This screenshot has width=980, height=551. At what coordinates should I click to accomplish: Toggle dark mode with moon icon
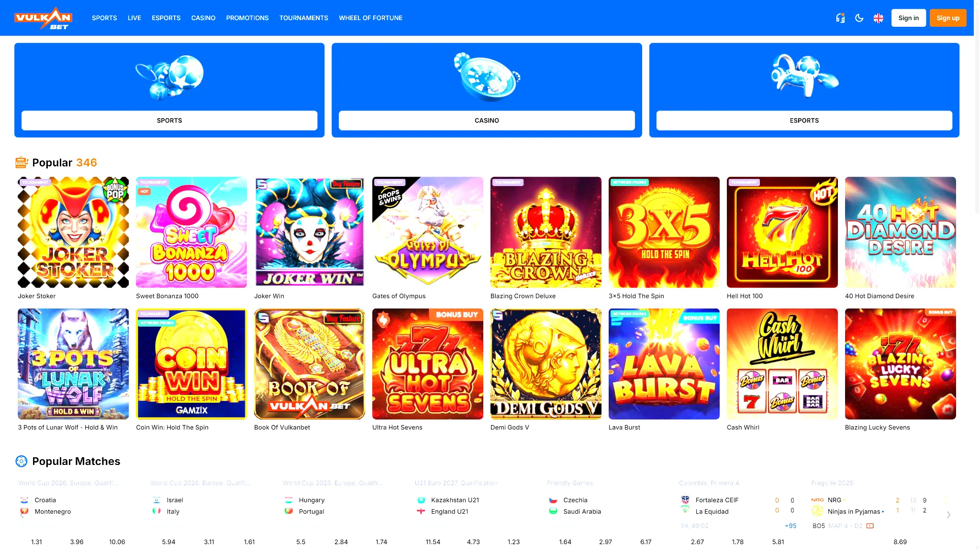(859, 18)
